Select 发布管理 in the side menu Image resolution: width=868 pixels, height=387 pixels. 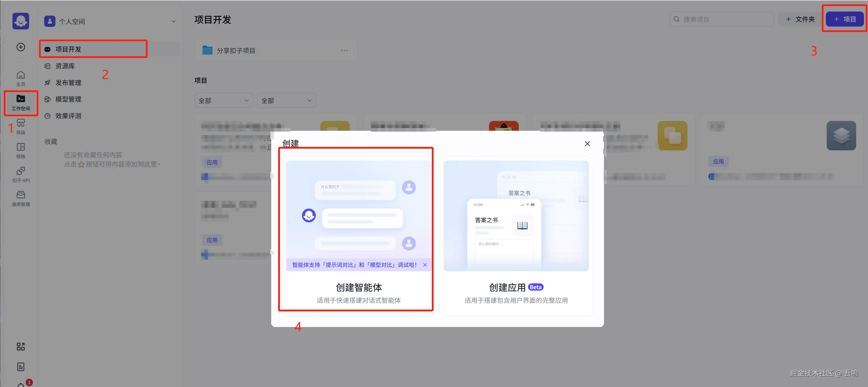pyautogui.click(x=68, y=83)
